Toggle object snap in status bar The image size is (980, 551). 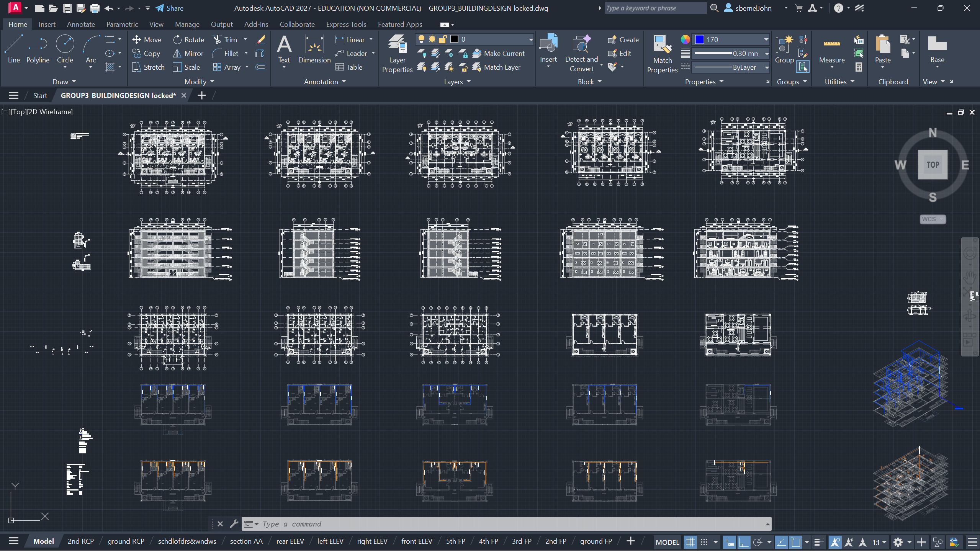pos(795,542)
